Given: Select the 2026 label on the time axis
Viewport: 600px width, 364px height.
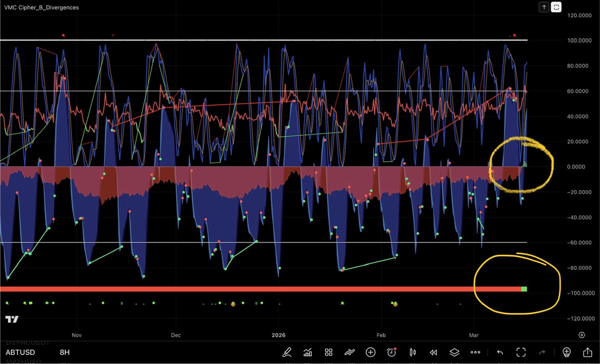Looking at the screenshot, I should pyautogui.click(x=279, y=335).
